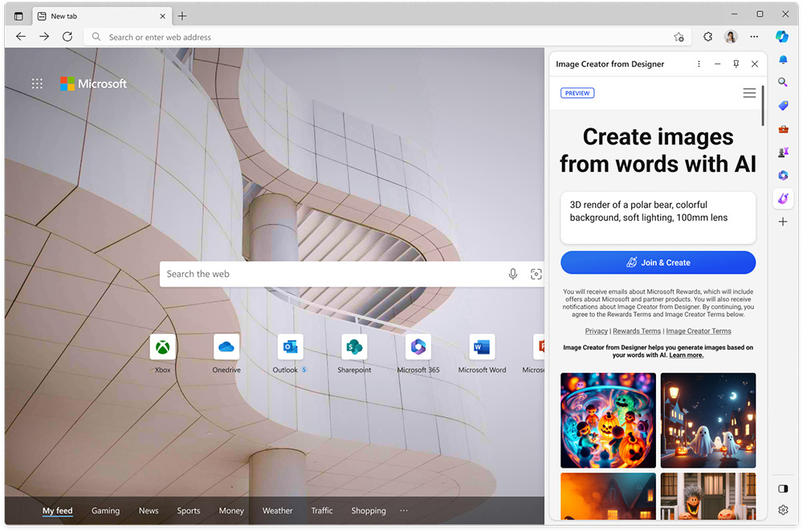The image size is (803, 532).
Task: Open Browser essentials from the toolbar
Action: coord(707,37)
